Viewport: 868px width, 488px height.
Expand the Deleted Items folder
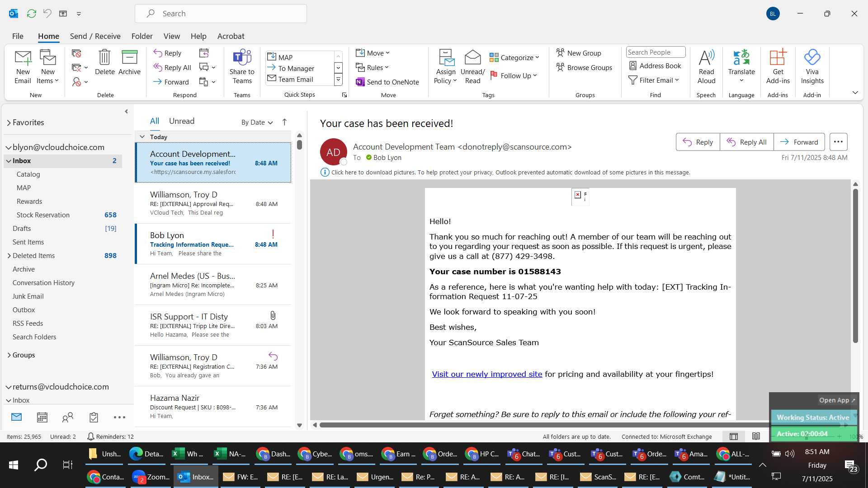pyautogui.click(x=9, y=256)
